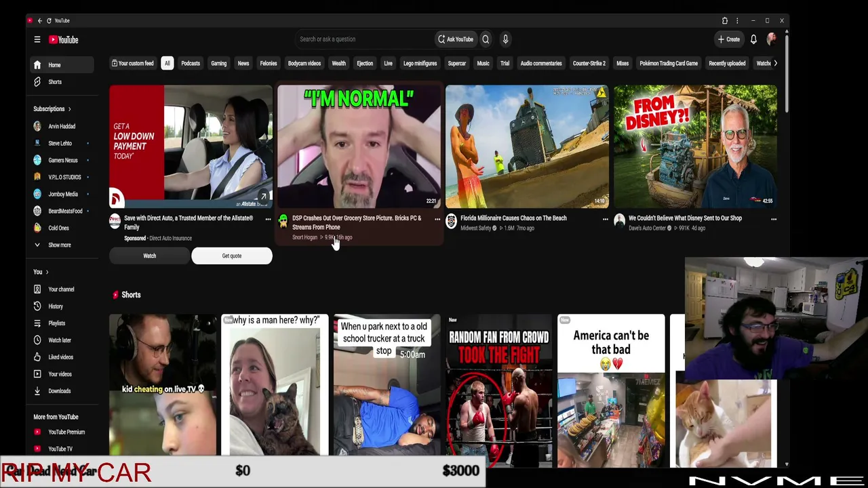Open Watch later in the sidebar
Viewport: 868px width, 488px height.
coord(63,340)
